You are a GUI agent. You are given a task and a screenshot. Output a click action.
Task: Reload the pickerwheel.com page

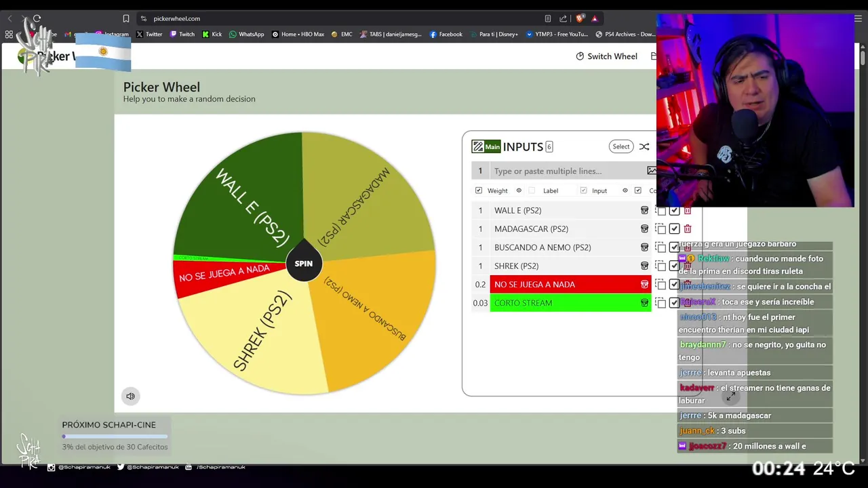pyautogui.click(x=37, y=18)
